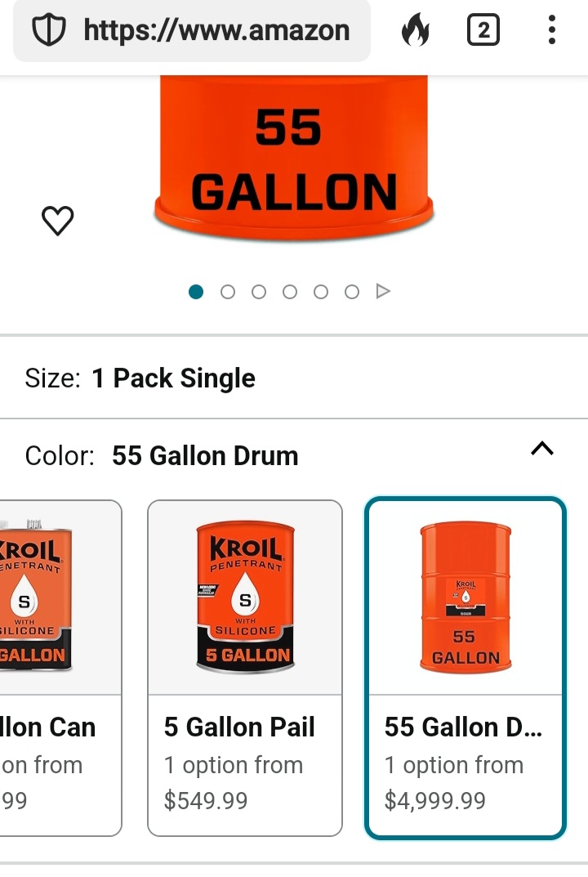The height and width of the screenshot is (877, 588).
Task: Tap the shield tracking protection icon
Action: pyautogui.click(x=47, y=31)
